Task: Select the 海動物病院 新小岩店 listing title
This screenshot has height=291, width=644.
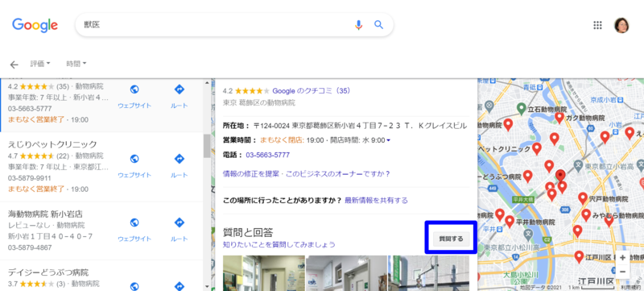Action: 45,214
